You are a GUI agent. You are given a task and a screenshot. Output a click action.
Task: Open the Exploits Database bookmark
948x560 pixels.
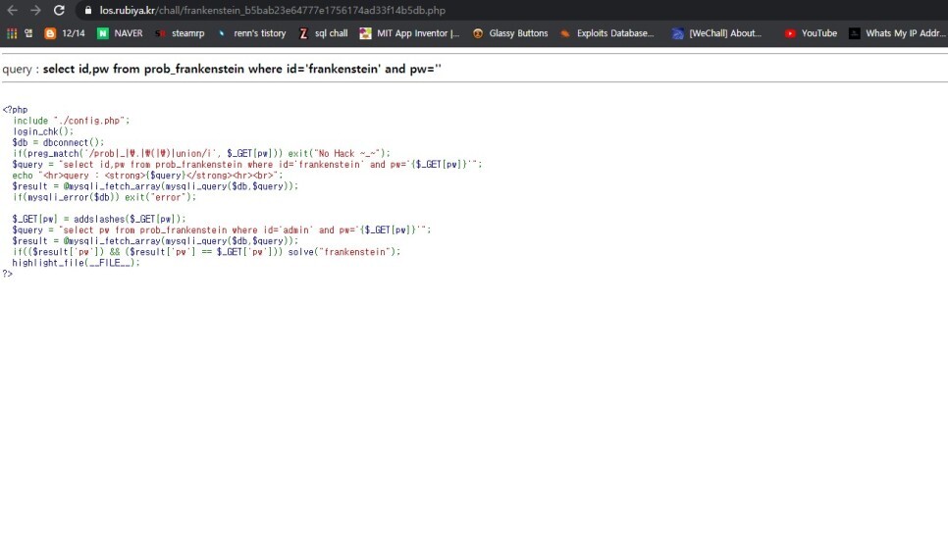pos(607,33)
